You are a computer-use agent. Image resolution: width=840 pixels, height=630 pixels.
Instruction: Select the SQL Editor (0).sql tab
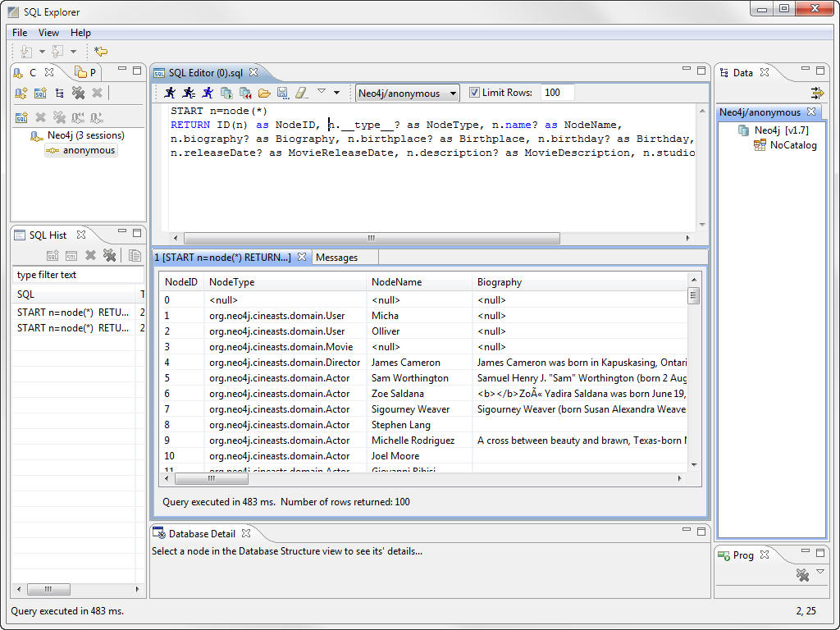click(206, 72)
